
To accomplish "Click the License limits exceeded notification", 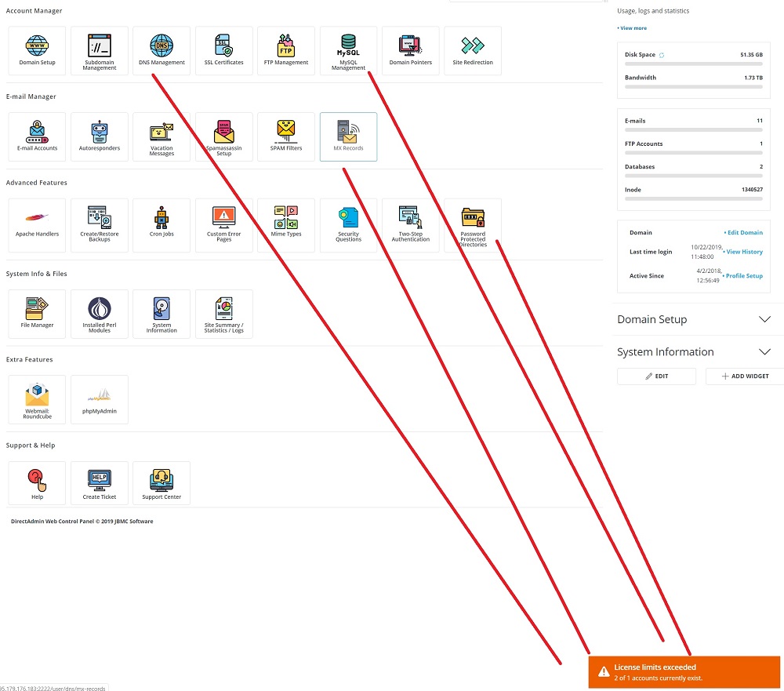I will click(684, 671).
